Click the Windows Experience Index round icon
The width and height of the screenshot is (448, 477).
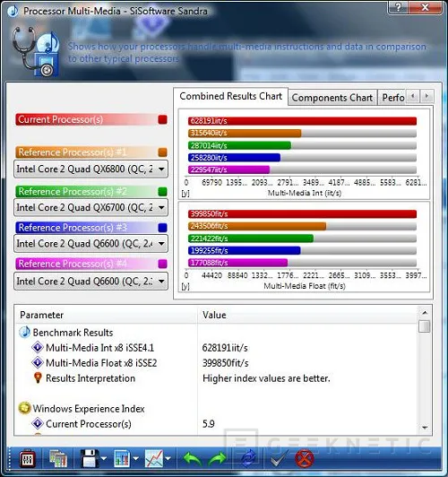point(24,408)
